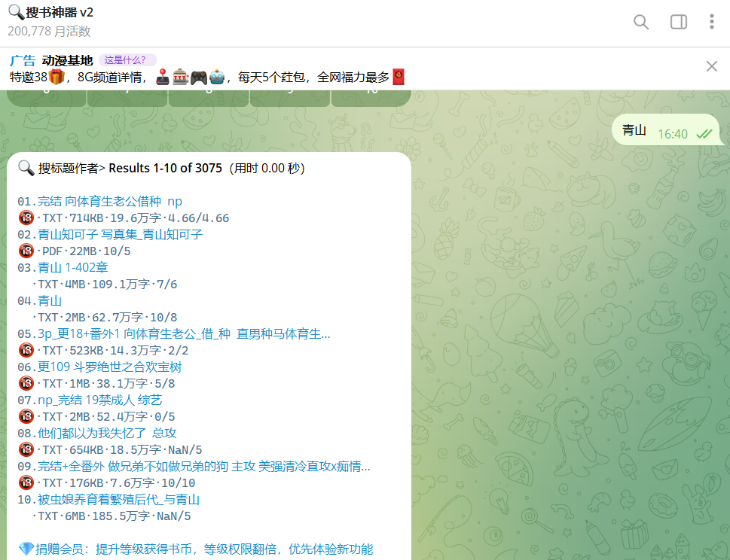Click the gift box emoji in ad
Viewport: 730px width, 560px height.
(57, 76)
